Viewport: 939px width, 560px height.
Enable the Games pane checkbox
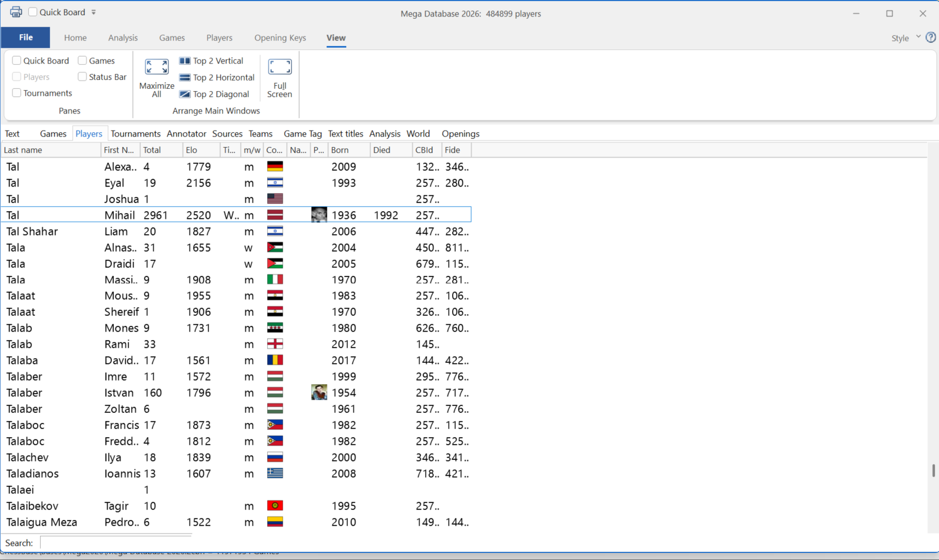point(82,61)
